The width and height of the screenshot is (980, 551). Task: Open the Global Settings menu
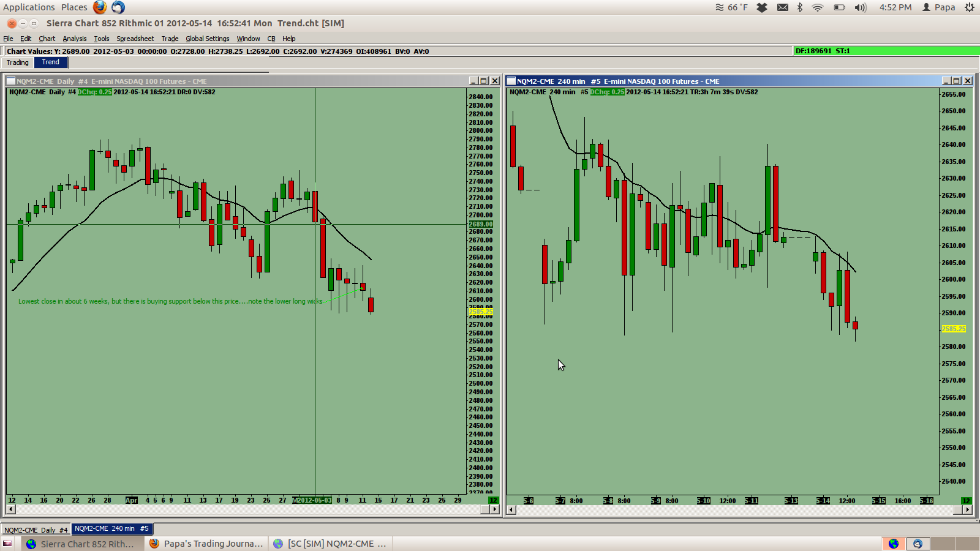click(x=208, y=39)
